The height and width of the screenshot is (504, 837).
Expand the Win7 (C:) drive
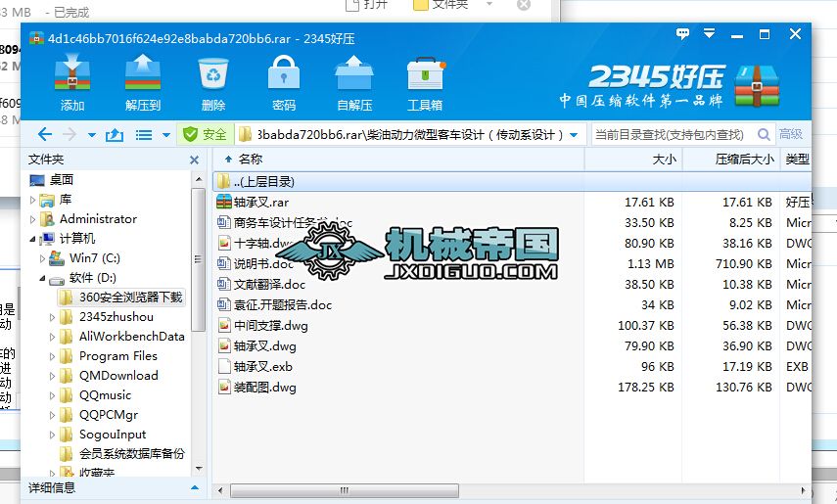(43, 258)
